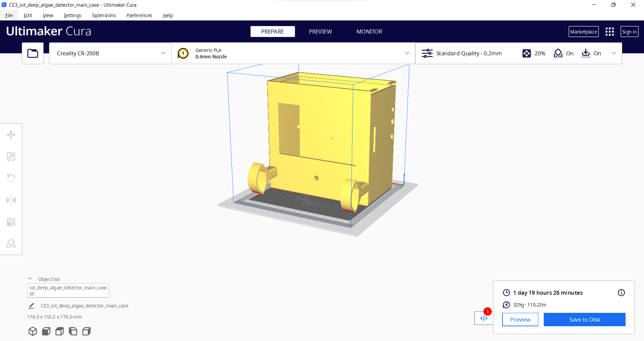Open the Settings menu
This screenshot has height=341, width=644.
72,15
